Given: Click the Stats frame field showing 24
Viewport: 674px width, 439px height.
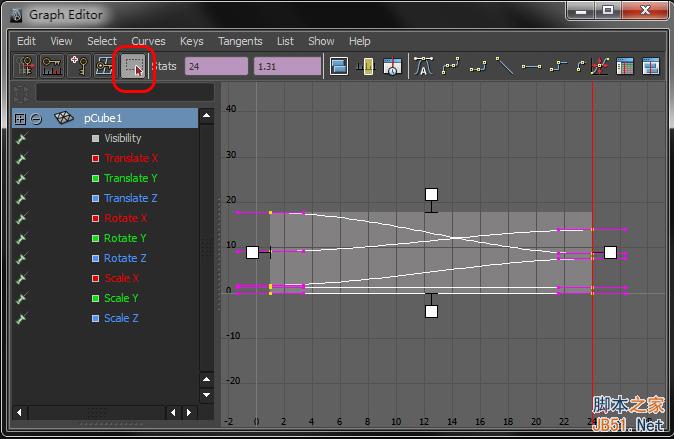Looking at the screenshot, I should pyautogui.click(x=216, y=67).
